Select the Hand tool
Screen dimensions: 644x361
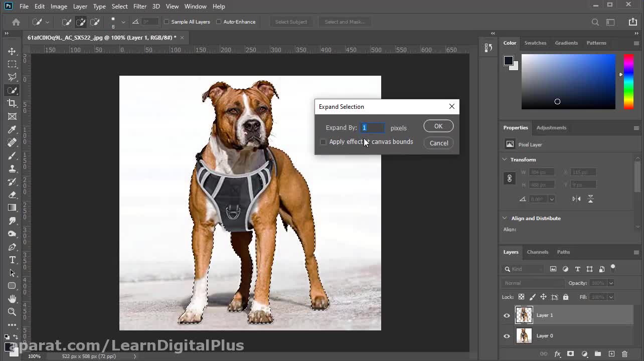12,299
